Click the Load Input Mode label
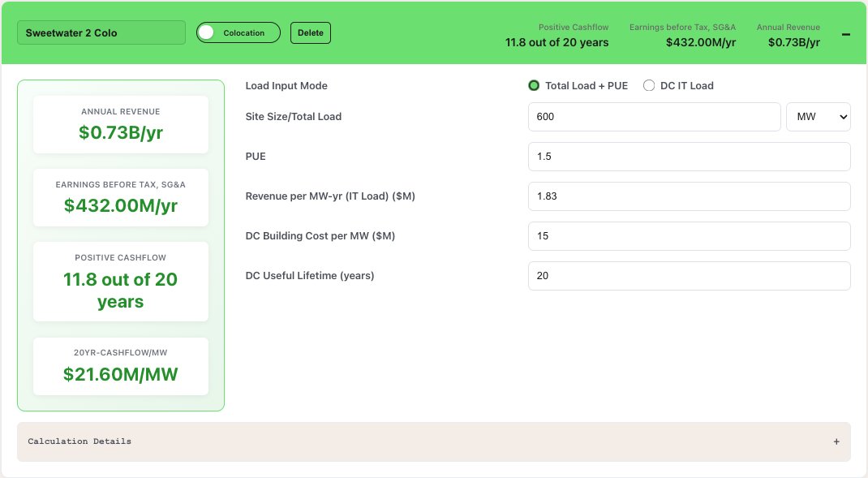 coord(286,85)
